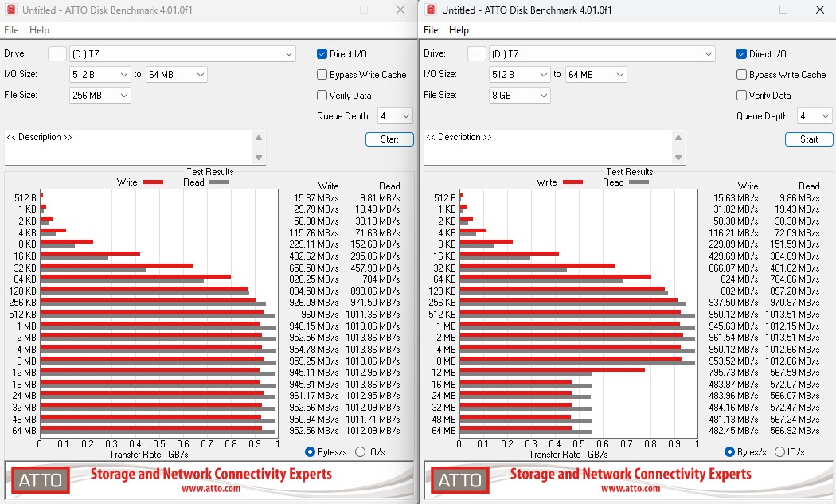
Task: Start the benchmark in right window
Action: 809,139
